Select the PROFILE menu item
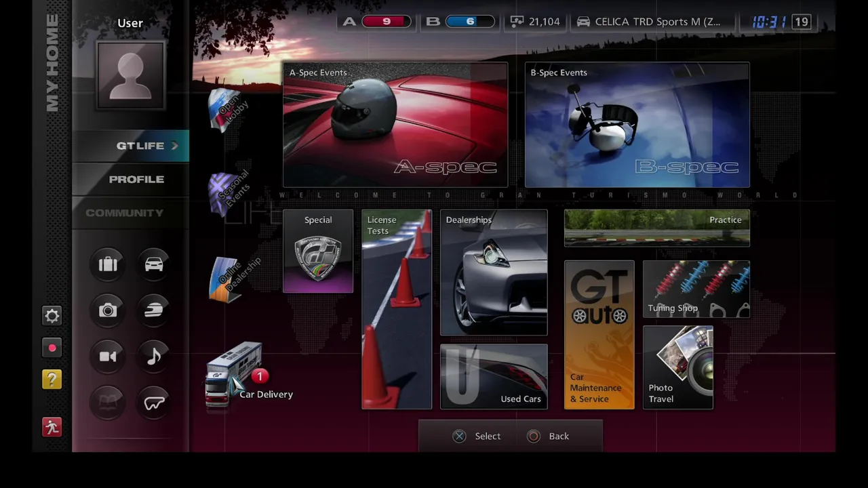Screen dimensions: 868x488 tap(130, 180)
